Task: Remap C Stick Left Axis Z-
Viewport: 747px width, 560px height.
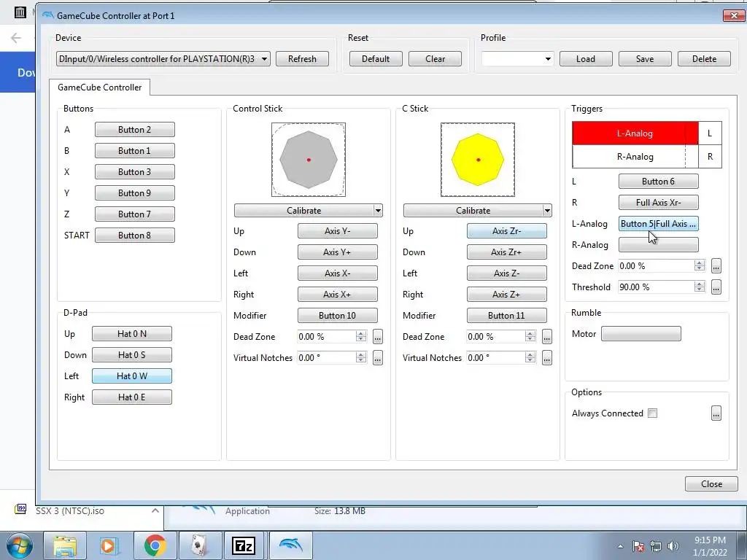Action: (x=506, y=273)
